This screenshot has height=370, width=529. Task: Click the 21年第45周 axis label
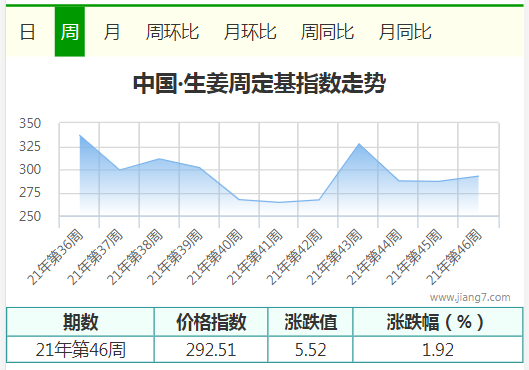point(414,257)
